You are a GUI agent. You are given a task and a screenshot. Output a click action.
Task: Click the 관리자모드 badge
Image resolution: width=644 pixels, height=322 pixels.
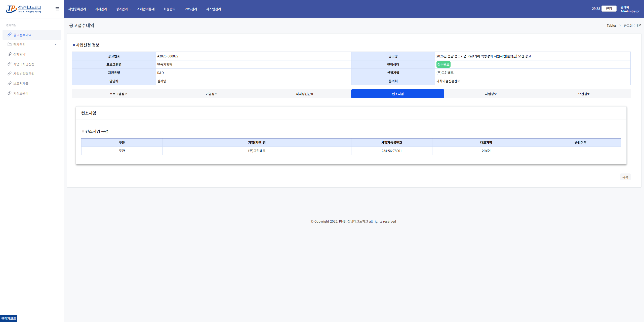click(9, 318)
